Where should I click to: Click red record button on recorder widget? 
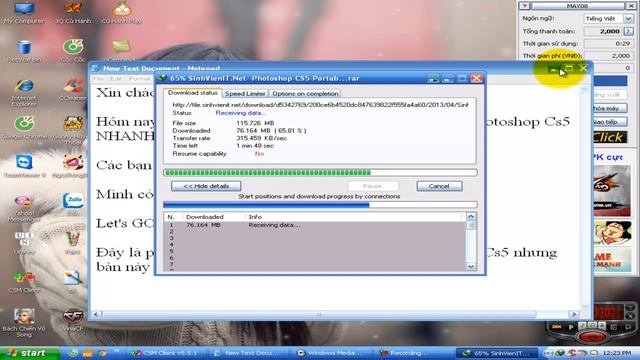coord(592,338)
